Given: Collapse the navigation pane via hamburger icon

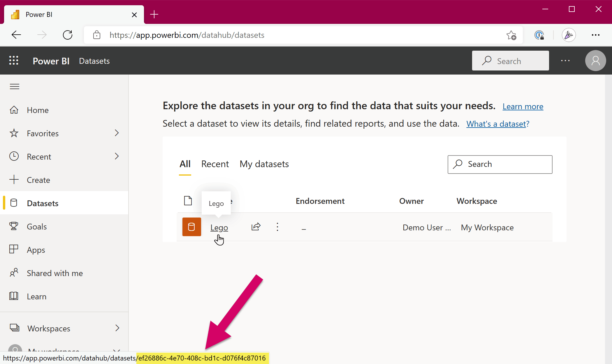Looking at the screenshot, I should click(14, 86).
